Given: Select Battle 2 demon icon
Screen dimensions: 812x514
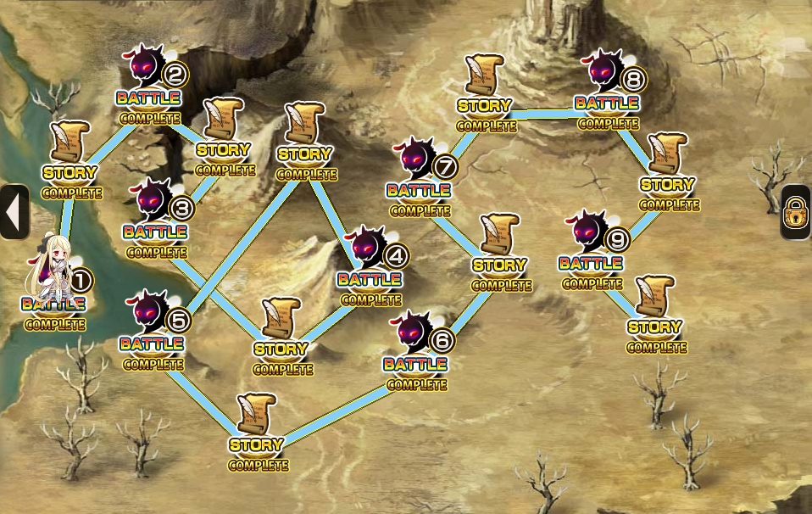Looking at the screenshot, I should click(x=147, y=65).
